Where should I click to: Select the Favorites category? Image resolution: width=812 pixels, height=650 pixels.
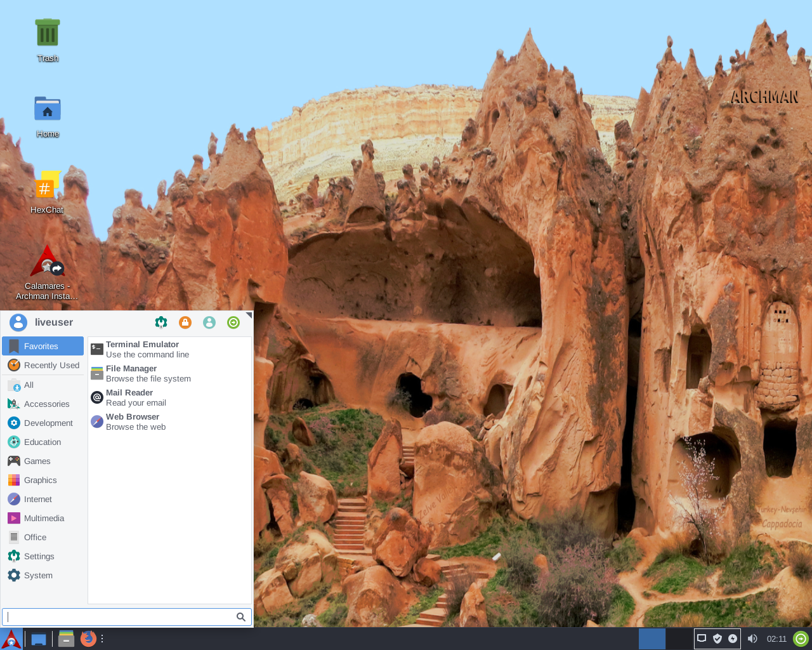click(x=43, y=346)
